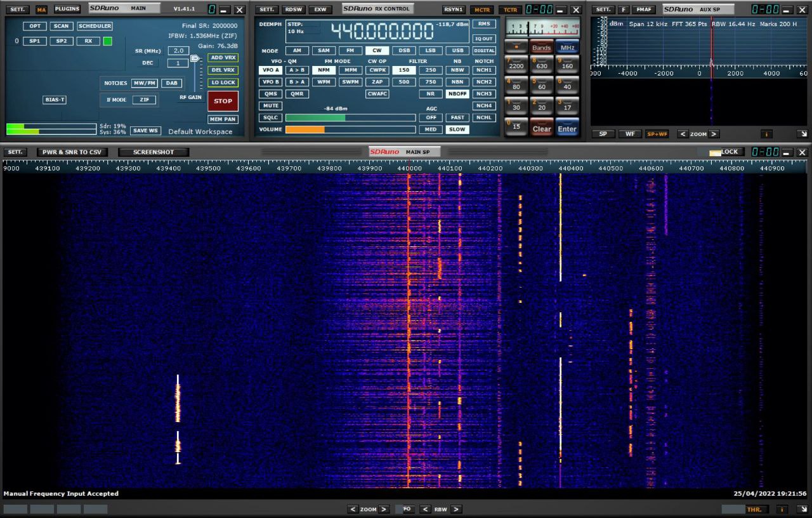Click the info icon in AUX SP panel
Viewport: 812px width, 518px height.
767,134
